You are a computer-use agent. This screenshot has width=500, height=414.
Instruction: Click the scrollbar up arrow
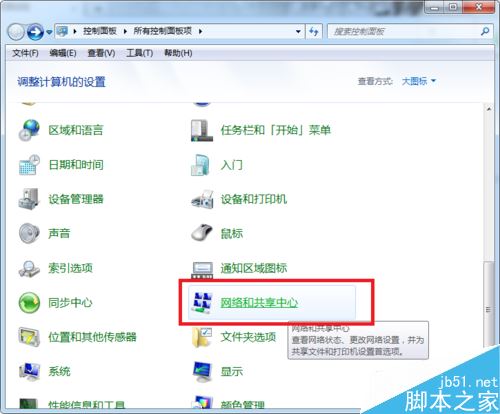pos(489,109)
